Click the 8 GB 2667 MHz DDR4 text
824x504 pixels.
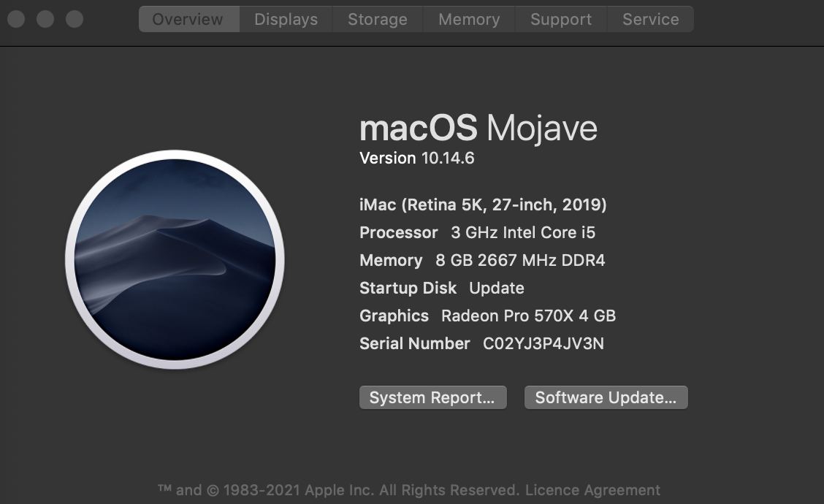tap(520, 260)
